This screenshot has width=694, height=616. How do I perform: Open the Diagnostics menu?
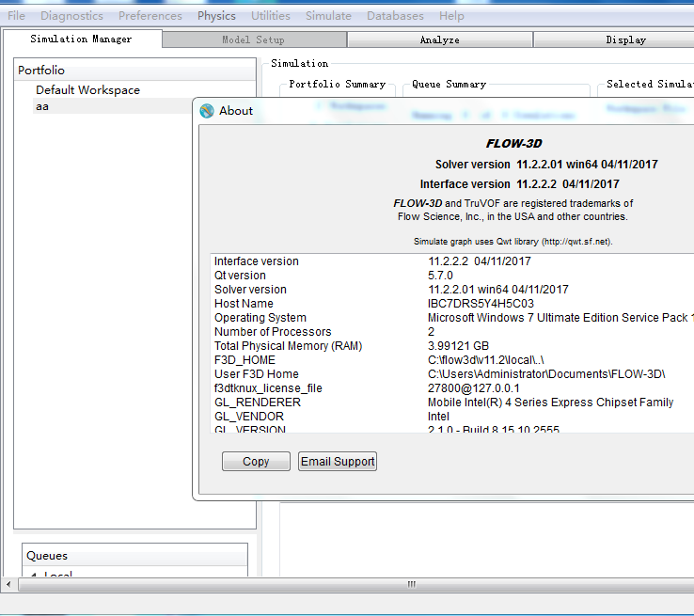click(x=71, y=16)
